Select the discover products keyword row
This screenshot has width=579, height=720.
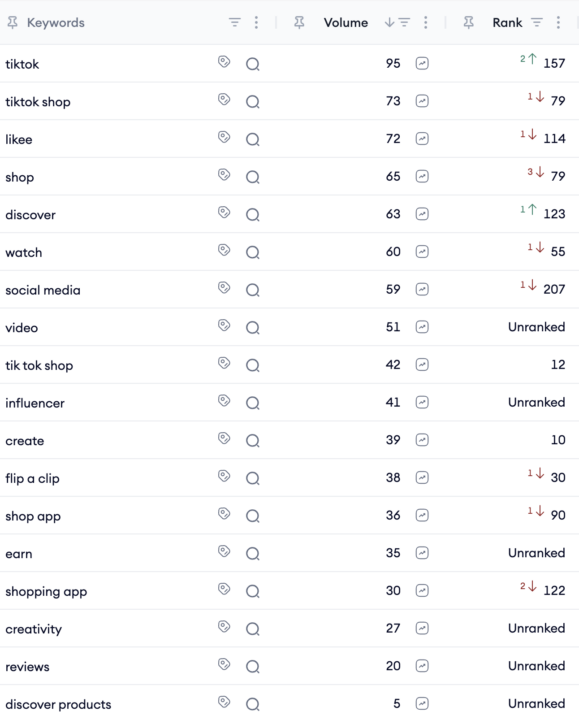(289, 703)
